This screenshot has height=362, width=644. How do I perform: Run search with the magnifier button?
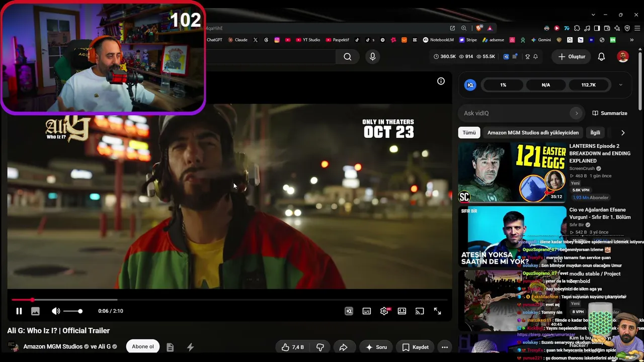pos(348,57)
